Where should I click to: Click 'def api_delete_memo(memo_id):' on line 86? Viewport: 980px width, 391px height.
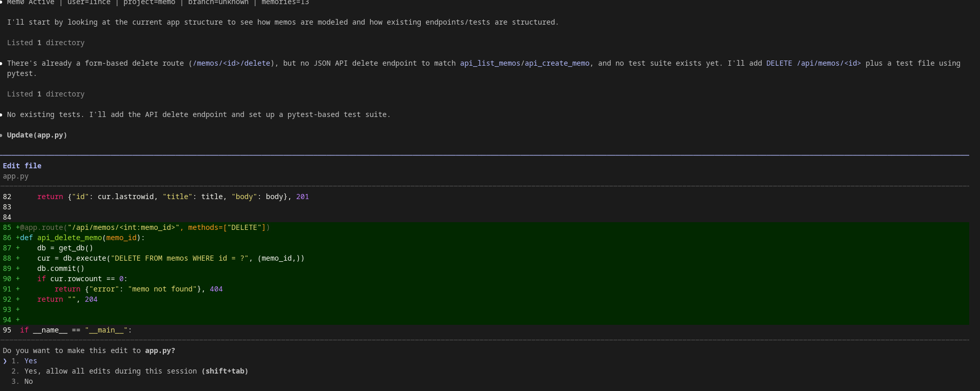pos(82,238)
